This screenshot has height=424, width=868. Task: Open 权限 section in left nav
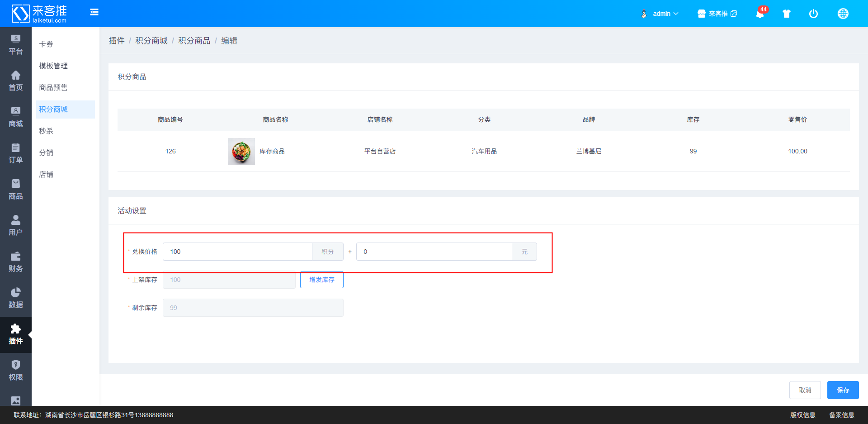tap(16, 371)
